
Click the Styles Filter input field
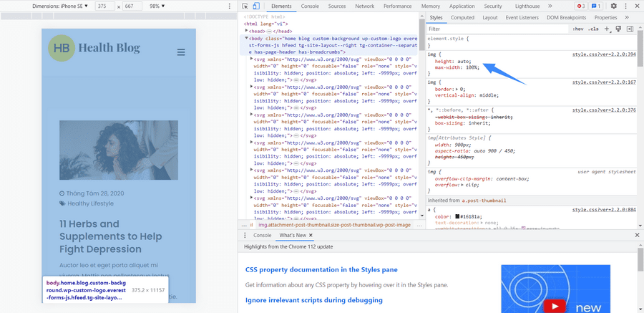497,29
